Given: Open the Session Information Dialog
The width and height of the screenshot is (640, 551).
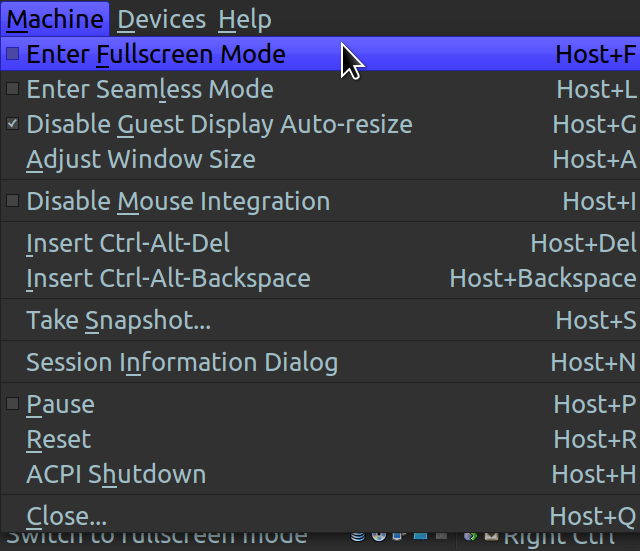Looking at the screenshot, I should point(320,362).
